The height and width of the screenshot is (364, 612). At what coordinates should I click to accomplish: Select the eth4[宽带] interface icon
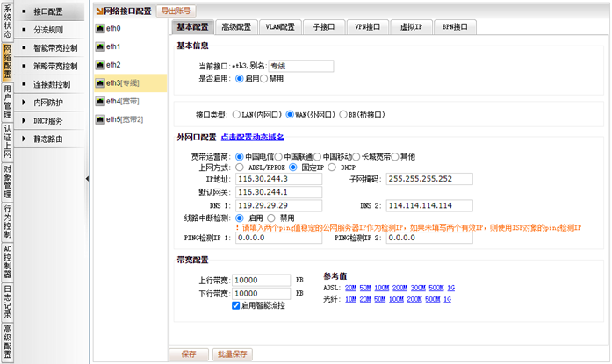pos(99,101)
